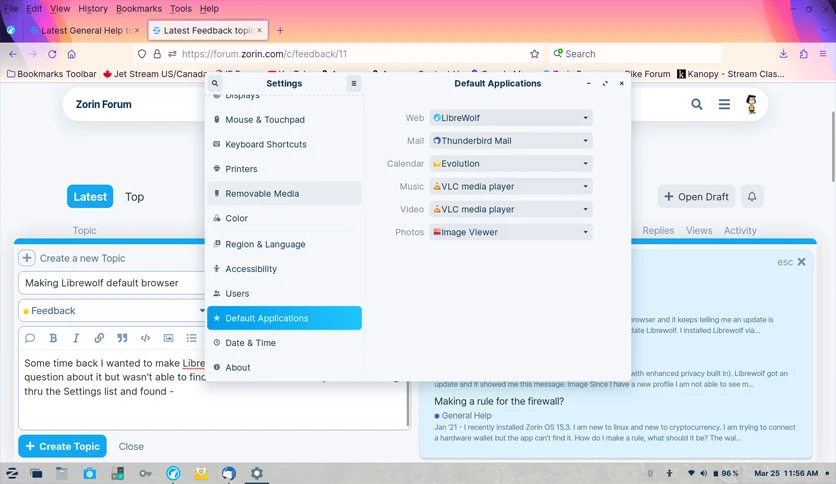Toggle italic formatting in composer
836x484 pixels.
[76, 338]
